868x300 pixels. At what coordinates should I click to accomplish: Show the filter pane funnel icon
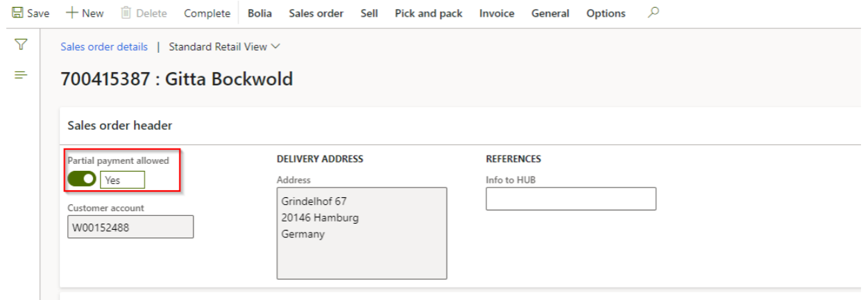21,44
